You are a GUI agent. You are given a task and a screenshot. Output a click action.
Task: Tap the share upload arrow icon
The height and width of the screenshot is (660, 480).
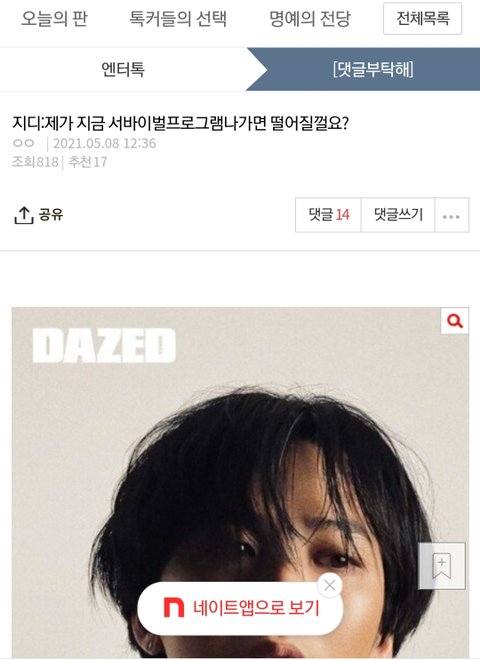24,215
